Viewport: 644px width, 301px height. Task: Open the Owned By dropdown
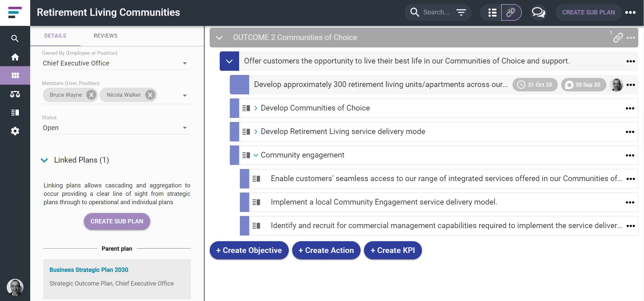click(184, 63)
